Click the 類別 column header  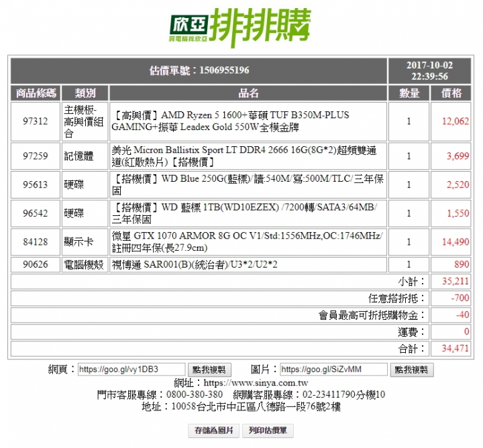(85, 93)
